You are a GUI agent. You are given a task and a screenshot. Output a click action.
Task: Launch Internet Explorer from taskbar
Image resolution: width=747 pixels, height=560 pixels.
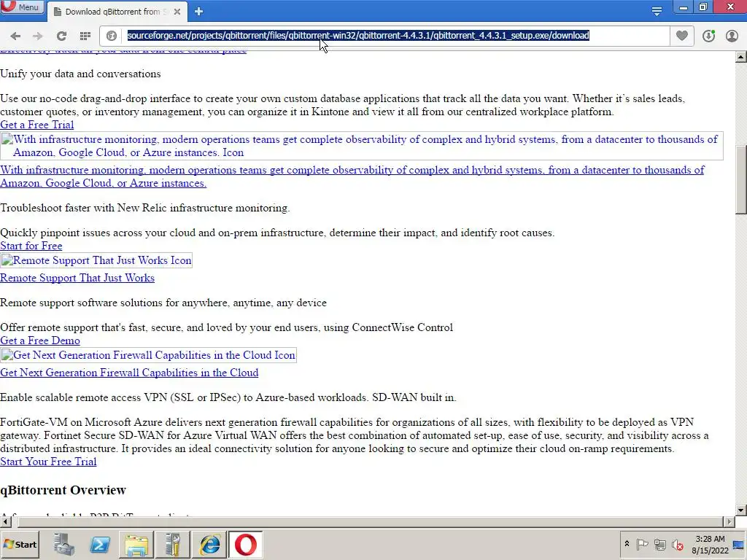(x=209, y=544)
